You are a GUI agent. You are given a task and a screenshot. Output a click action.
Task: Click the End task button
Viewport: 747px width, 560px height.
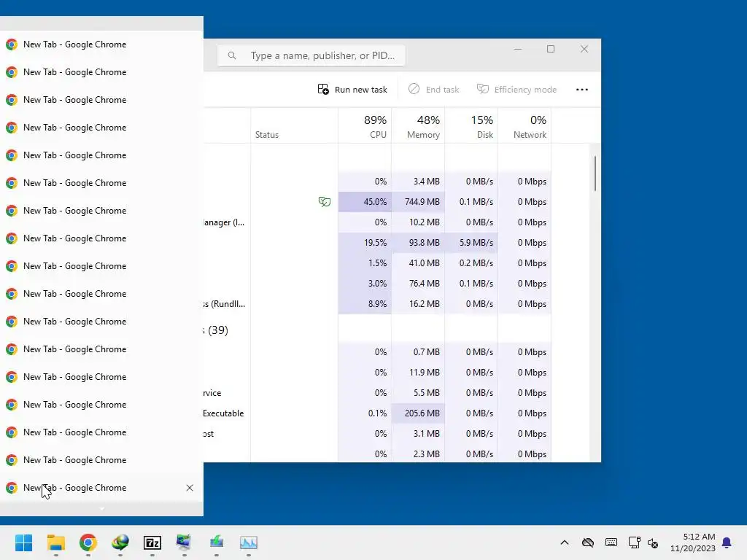tap(433, 90)
